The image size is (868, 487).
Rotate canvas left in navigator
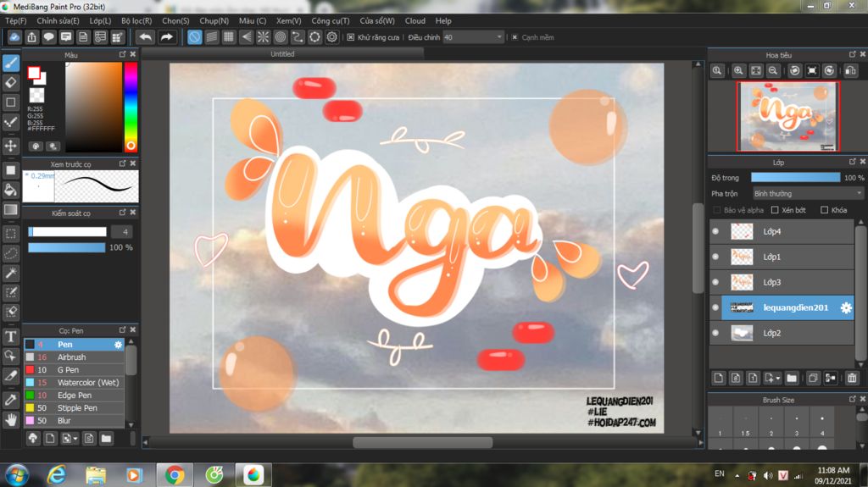(x=794, y=71)
